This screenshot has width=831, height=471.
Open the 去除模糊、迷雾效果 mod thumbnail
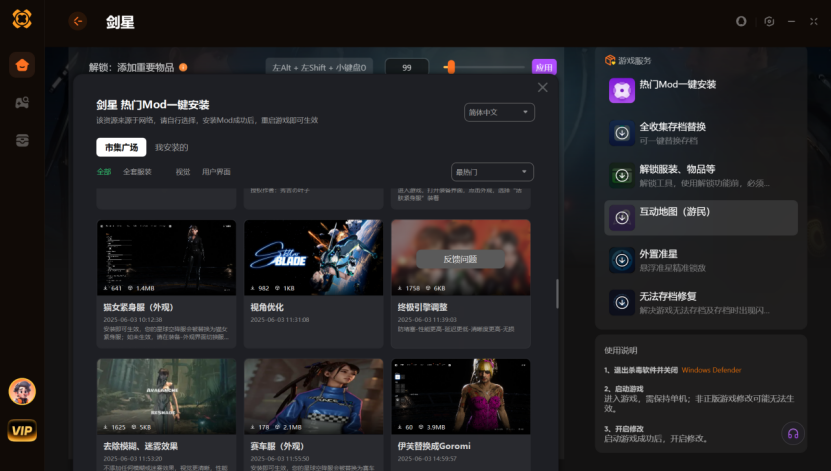(x=166, y=396)
